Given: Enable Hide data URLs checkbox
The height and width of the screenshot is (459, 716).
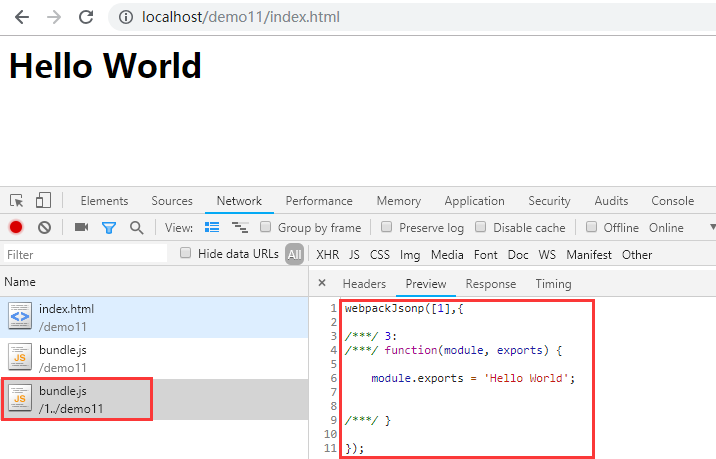Looking at the screenshot, I should [185, 253].
